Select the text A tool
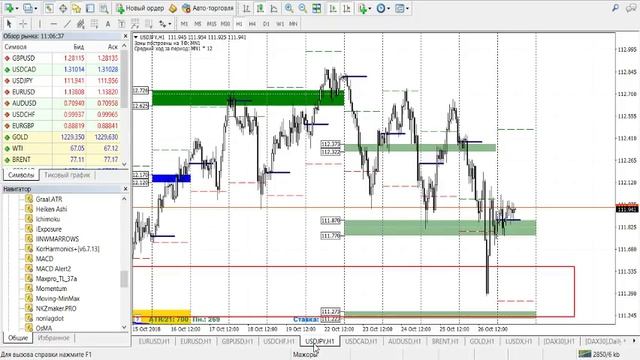Screen dimensions: 640x360 [x=108, y=24]
